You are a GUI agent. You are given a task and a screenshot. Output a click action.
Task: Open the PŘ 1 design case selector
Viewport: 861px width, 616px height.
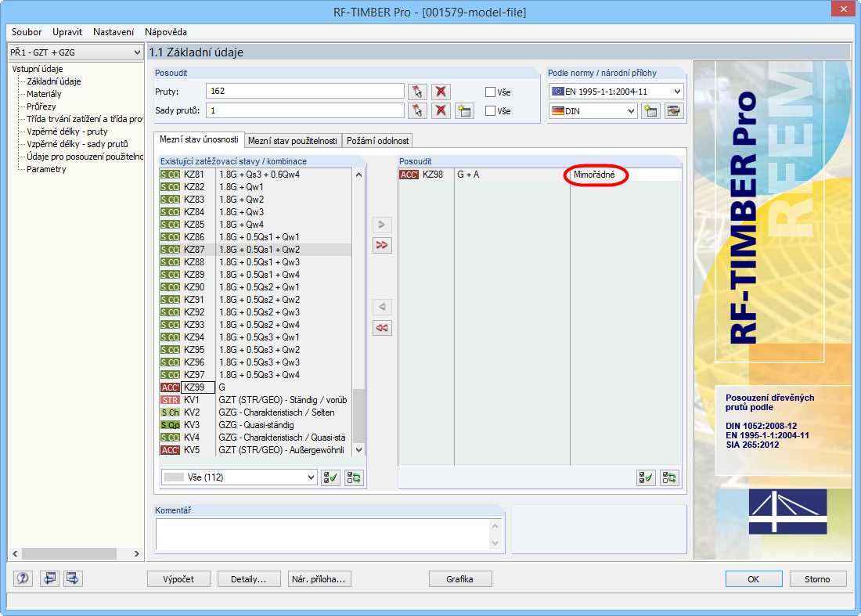(x=74, y=52)
